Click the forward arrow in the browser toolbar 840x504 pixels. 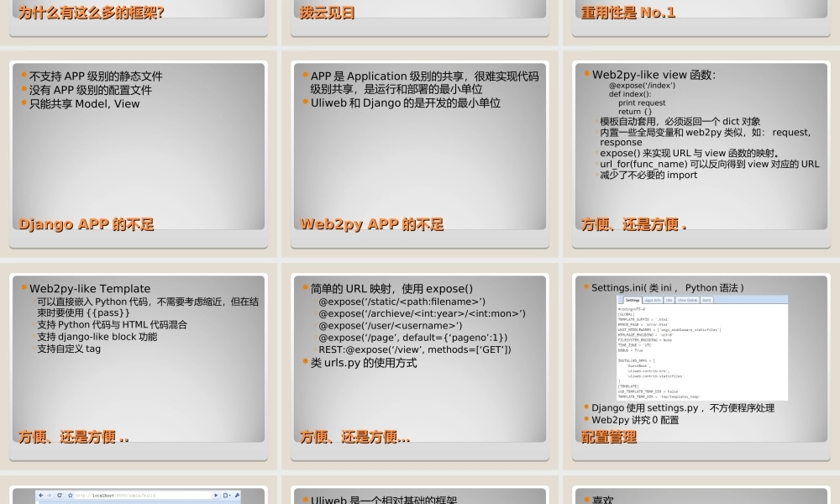[x=50, y=495]
